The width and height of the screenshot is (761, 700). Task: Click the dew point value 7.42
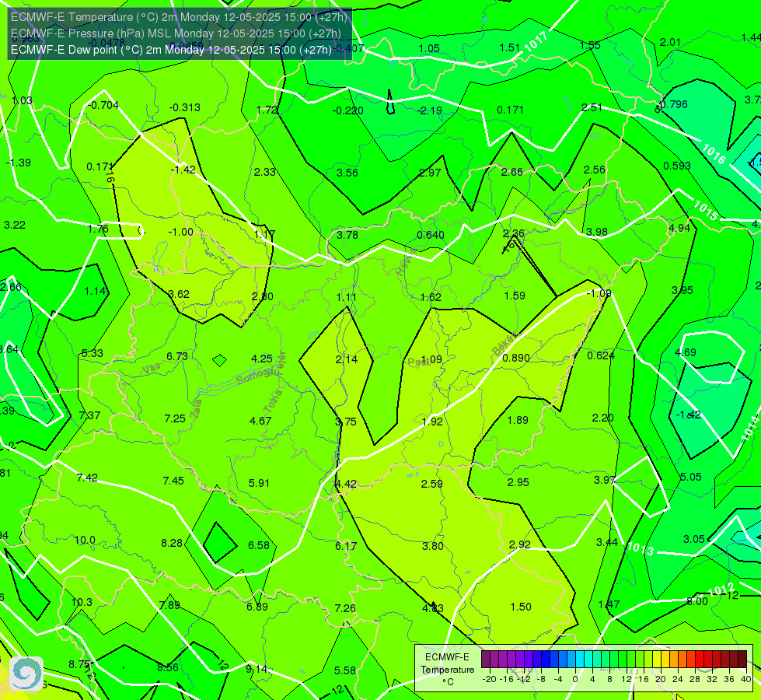87,478
